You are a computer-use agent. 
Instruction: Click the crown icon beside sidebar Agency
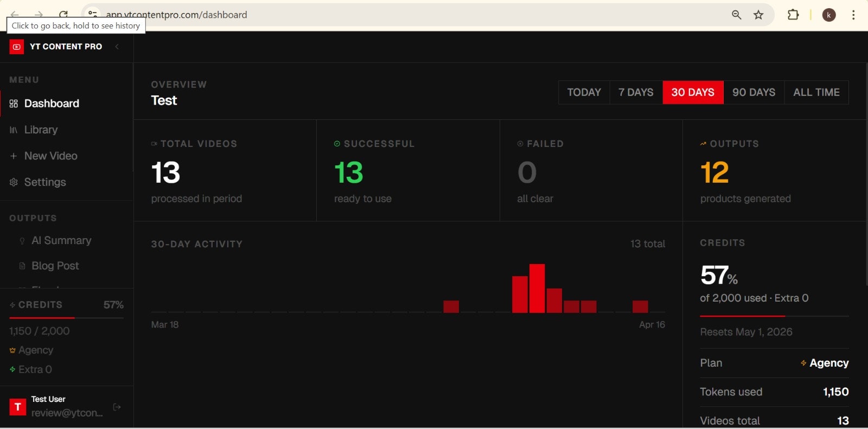12,350
